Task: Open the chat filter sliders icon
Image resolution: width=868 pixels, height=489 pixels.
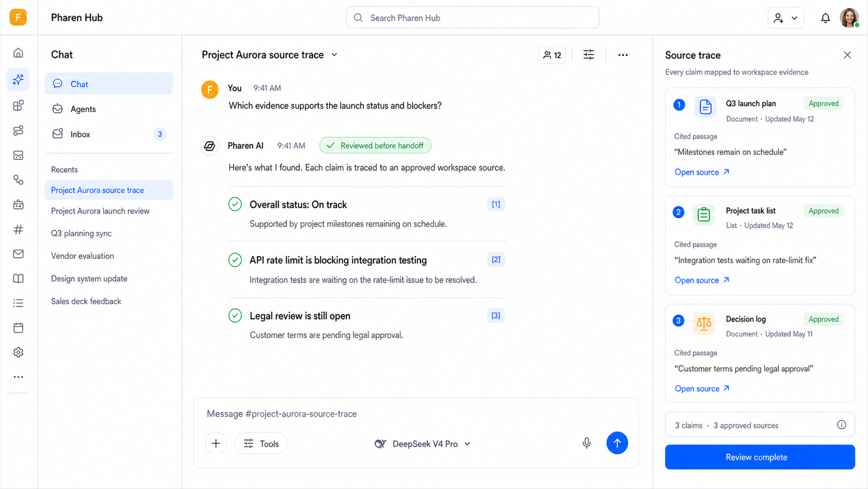Action: coord(589,55)
